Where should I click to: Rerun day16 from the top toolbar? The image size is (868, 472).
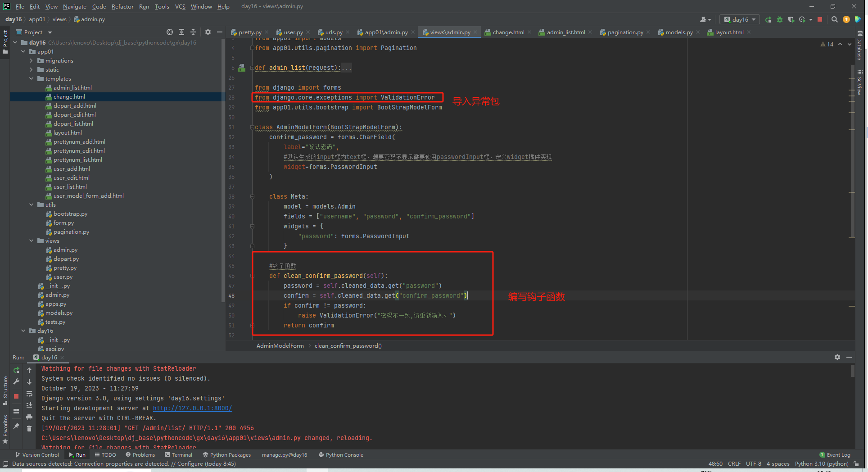pyautogui.click(x=768, y=19)
